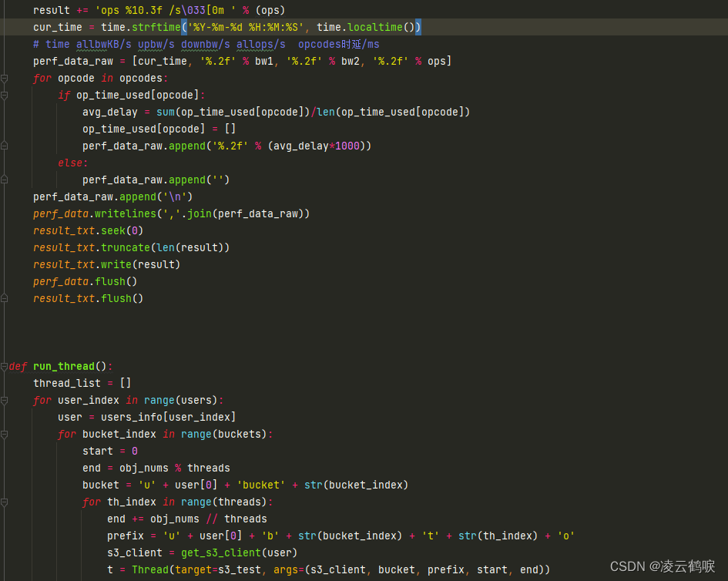Click the highlighted strftime format string
This screenshot has width=728, height=581.
pyautogui.click(x=247, y=27)
